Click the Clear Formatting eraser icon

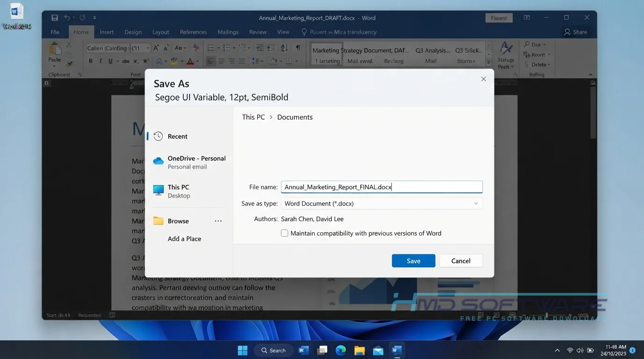[196, 48]
